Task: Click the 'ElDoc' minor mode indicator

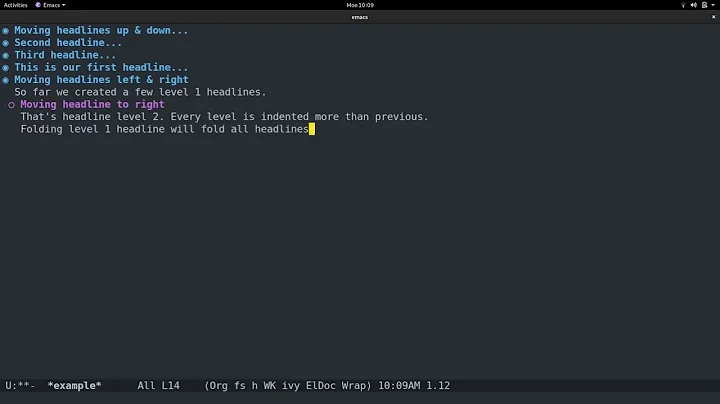Action: [321, 386]
